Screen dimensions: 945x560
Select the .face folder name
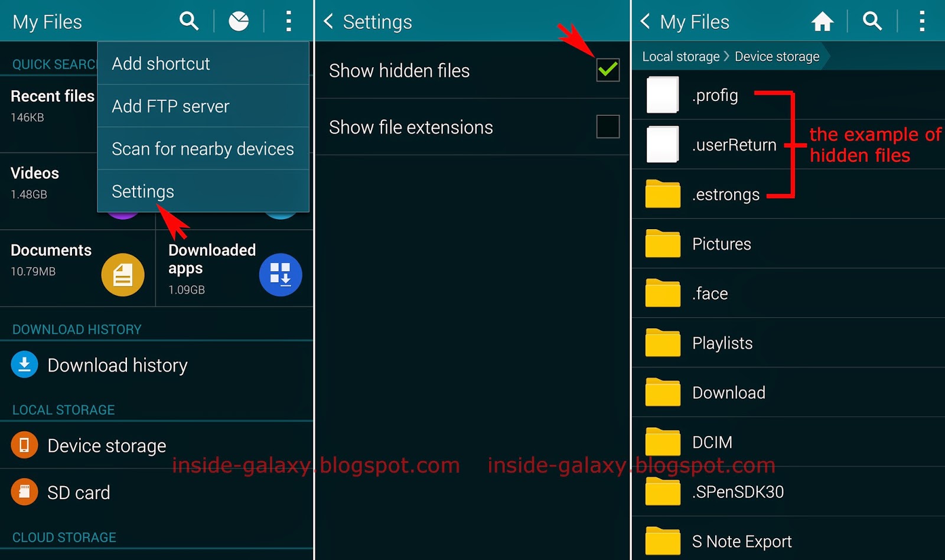(x=710, y=294)
